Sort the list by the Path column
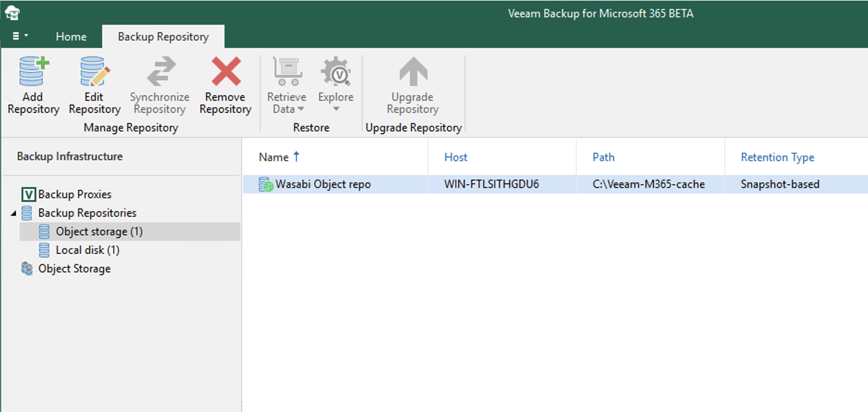The height and width of the screenshot is (412, 868). (603, 157)
